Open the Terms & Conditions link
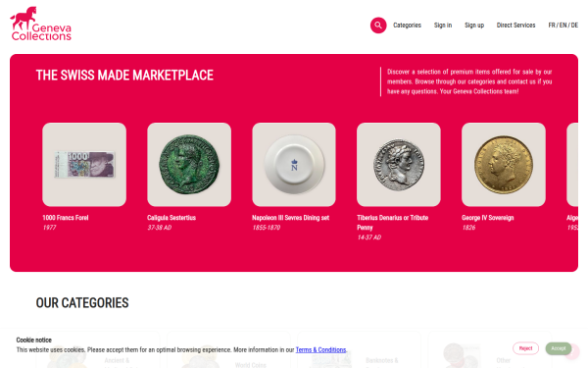This screenshot has width=588, height=368. [320, 349]
